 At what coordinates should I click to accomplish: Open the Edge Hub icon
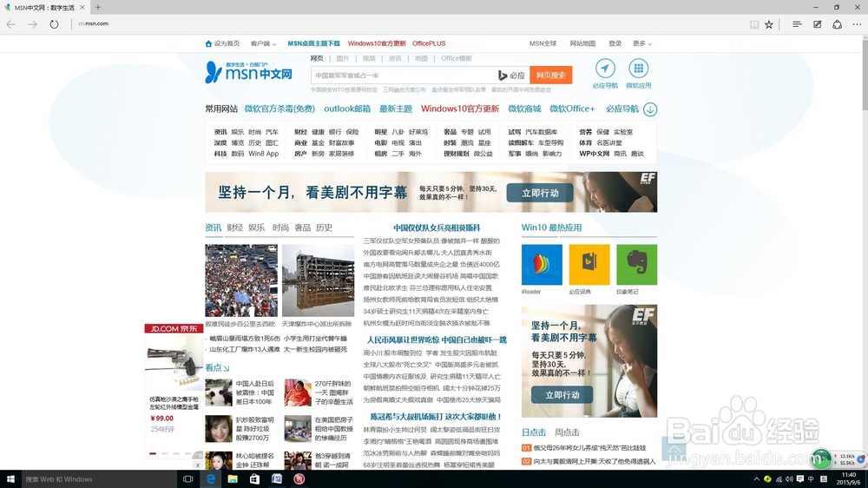pos(797,24)
